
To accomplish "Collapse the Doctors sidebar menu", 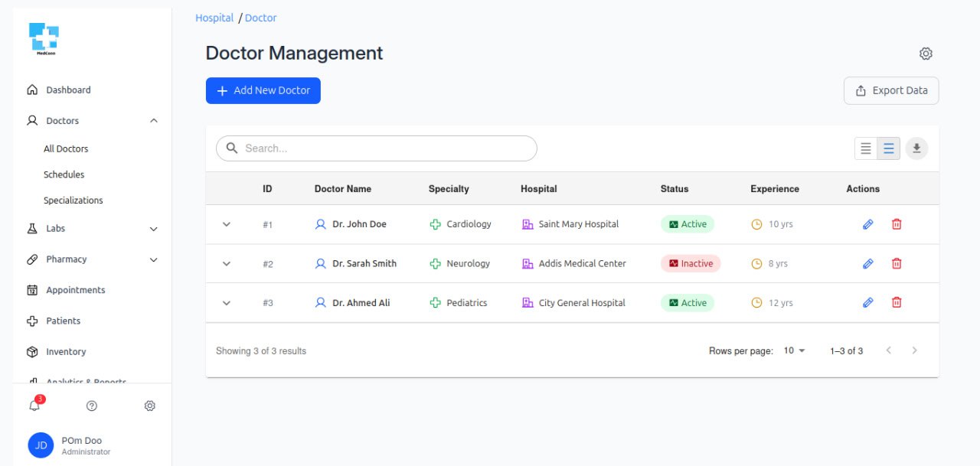I will tap(153, 121).
